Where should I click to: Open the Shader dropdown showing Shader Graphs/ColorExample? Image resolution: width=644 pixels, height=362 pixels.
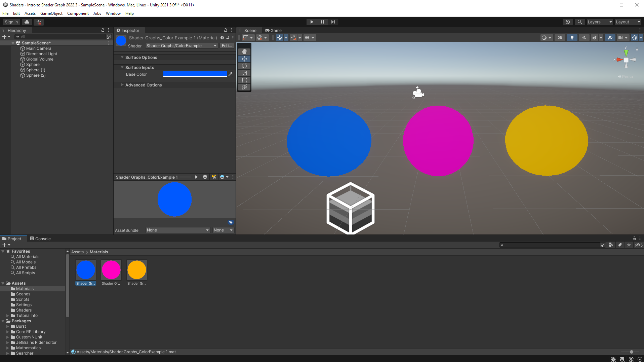pyautogui.click(x=181, y=46)
